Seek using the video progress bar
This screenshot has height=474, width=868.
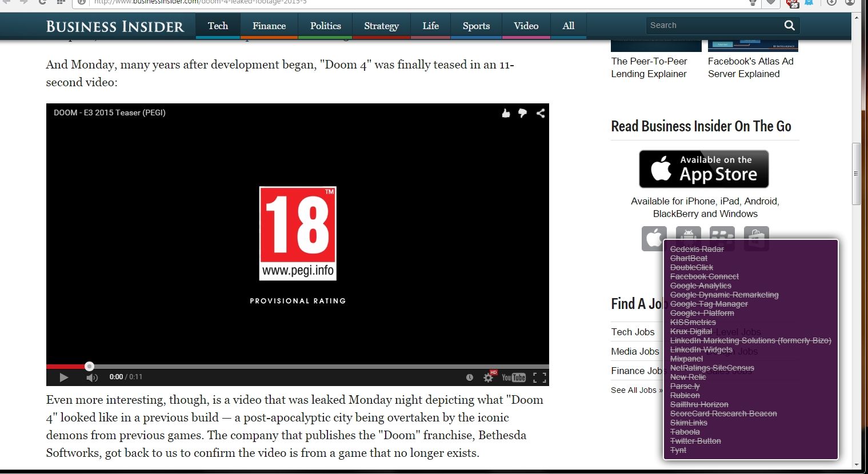(x=298, y=367)
